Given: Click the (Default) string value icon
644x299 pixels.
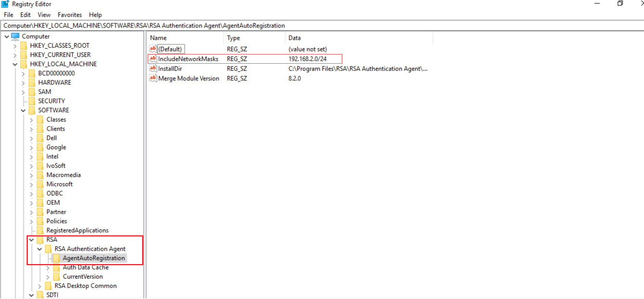Looking at the screenshot, I should 153,49.
